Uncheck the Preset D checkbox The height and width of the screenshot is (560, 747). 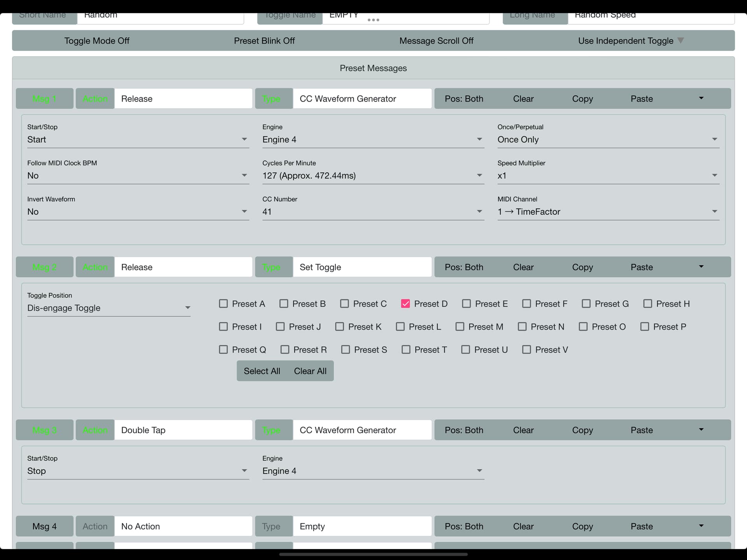[x=405, y=304]
